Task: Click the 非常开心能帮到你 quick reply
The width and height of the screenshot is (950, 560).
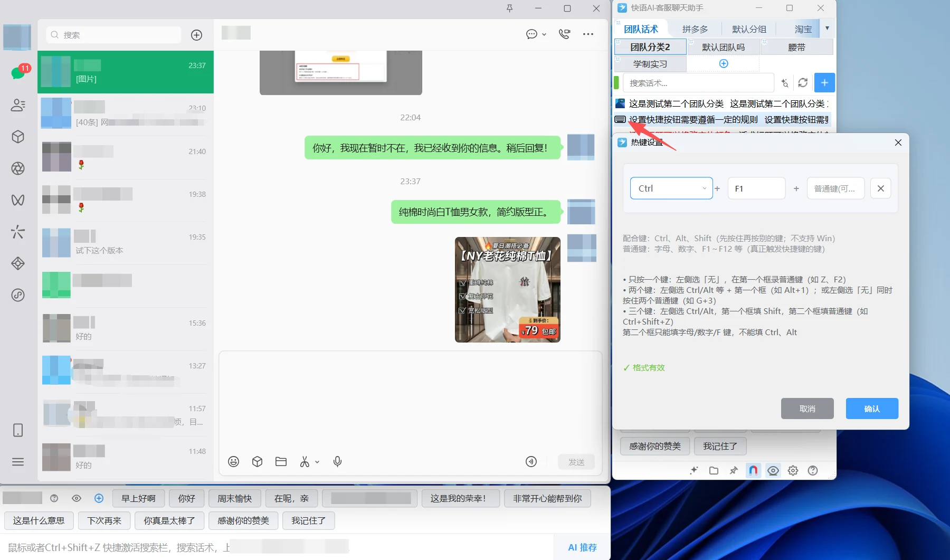Action: click(547, 498)
